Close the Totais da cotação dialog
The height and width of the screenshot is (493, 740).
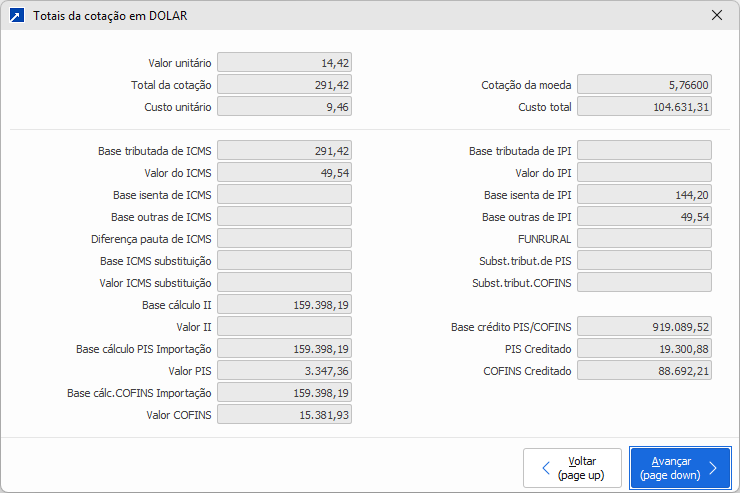[x=716, y=16]
